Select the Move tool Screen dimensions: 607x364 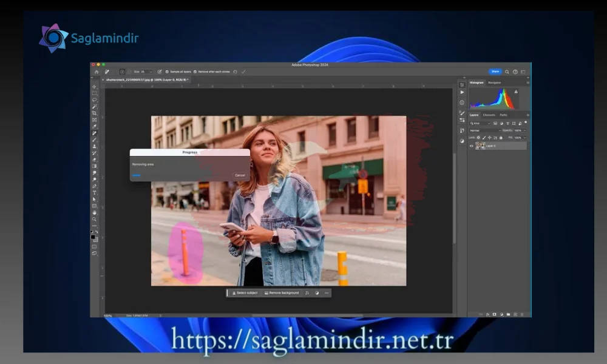coord(95,87)
